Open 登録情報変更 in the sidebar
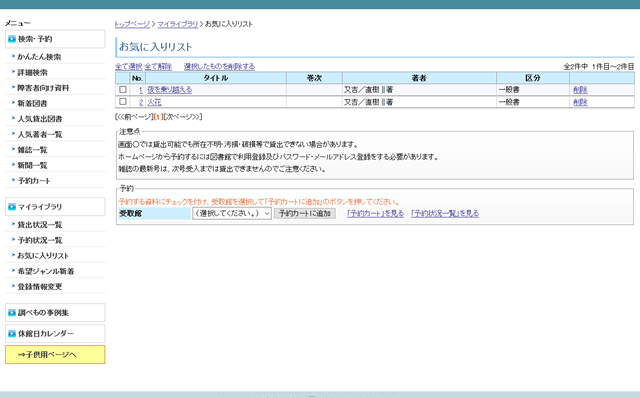The height and width of the screenshot is (397, 640). pos(40,287)
